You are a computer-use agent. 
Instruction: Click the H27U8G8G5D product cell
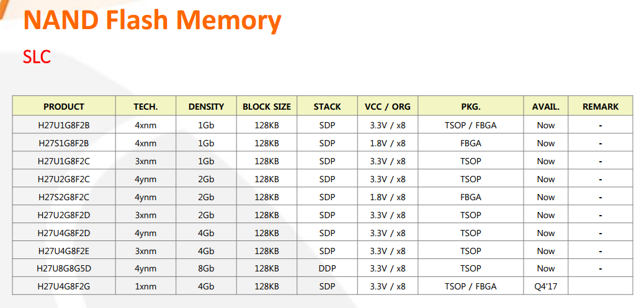click(64, 268)
